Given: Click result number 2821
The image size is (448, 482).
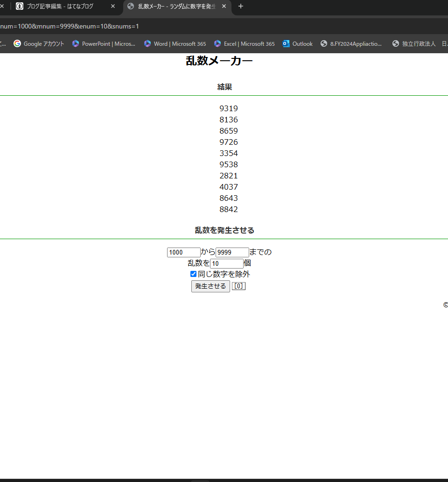Looking at the screenshot, I should tap(229, 176).
